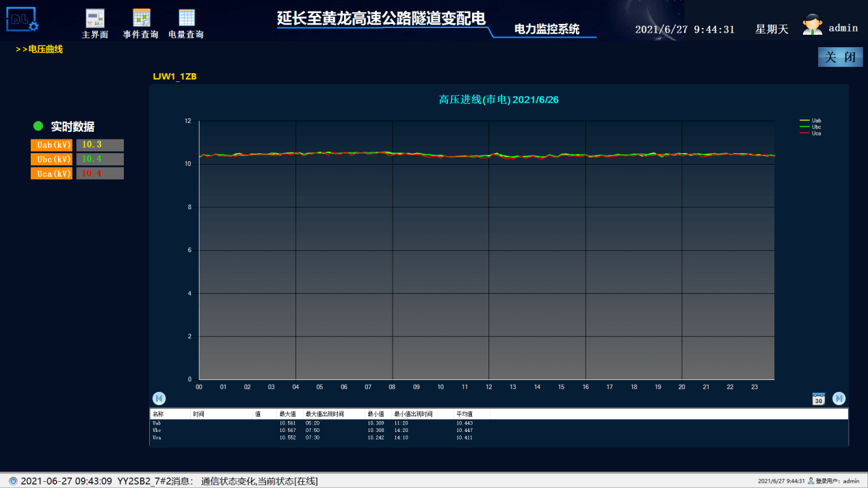
Task: Click the 关闭 close button
Action: click(840, 57)
